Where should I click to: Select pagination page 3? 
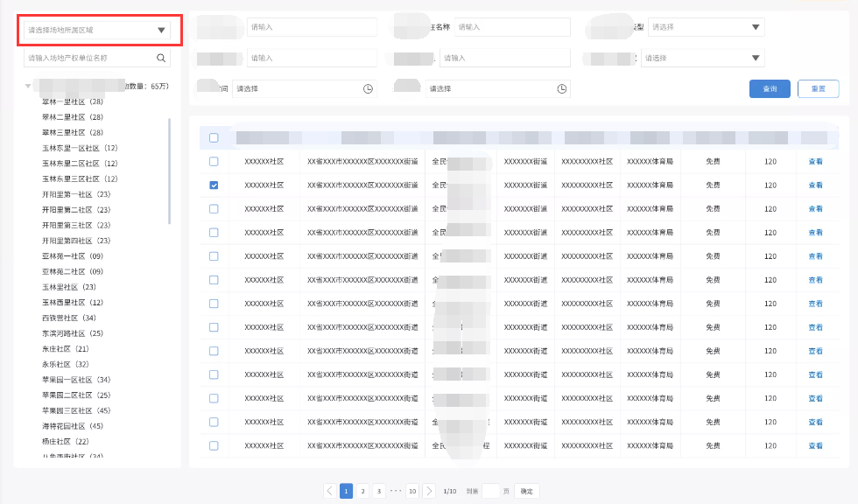point(378,491)
